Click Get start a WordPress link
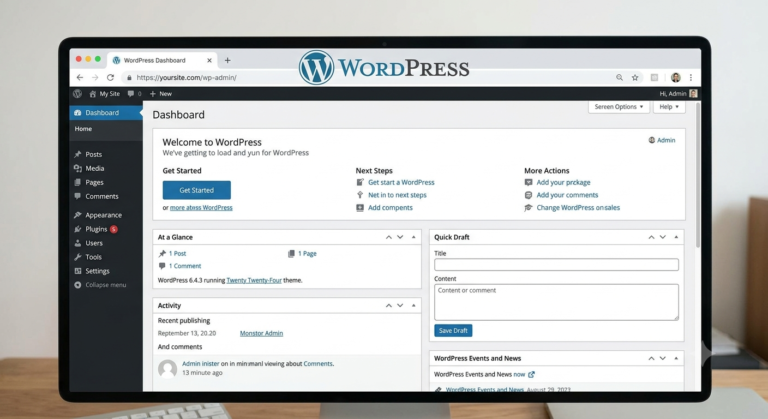 click(x=401, y=182)
